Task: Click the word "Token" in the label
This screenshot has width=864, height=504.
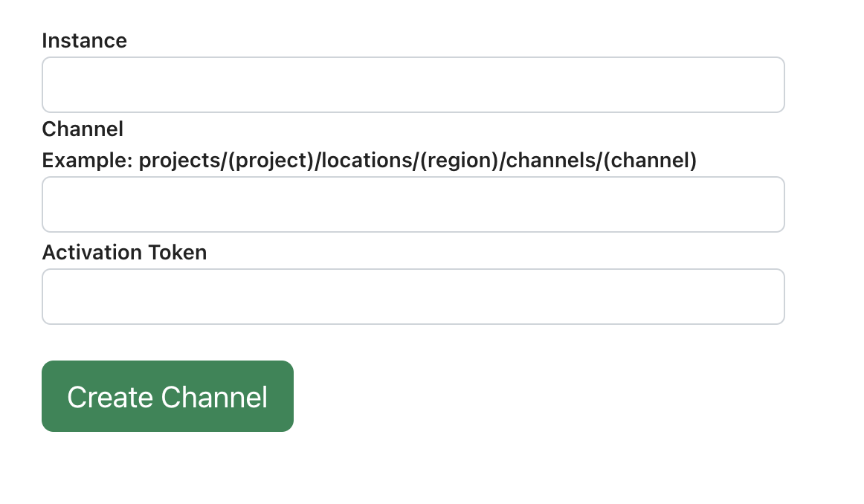Action: [x=176, y=253]
